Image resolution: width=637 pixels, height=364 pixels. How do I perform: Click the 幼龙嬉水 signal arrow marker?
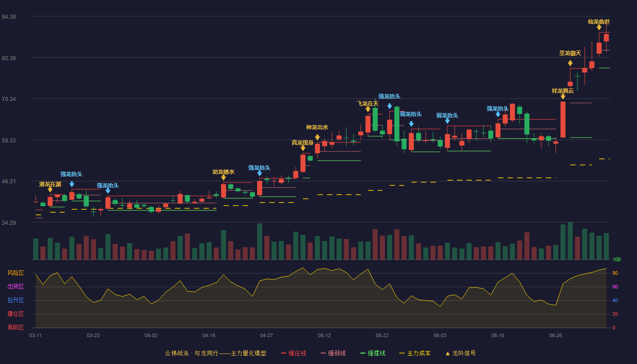[223, 177]
